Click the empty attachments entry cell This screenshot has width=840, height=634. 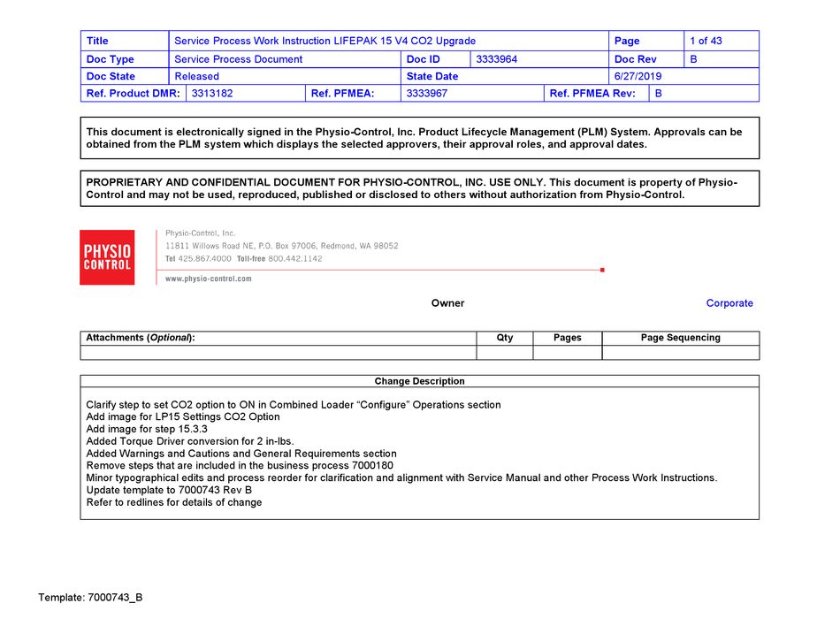279,353
